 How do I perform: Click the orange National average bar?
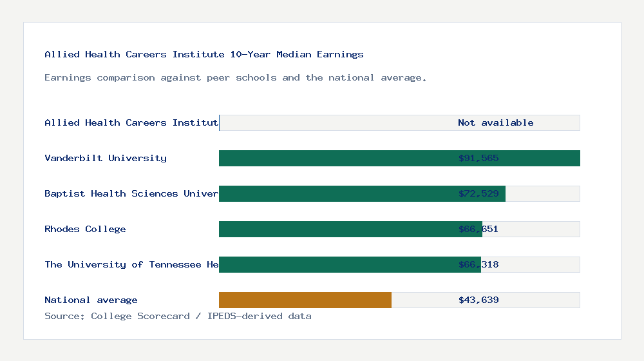coord(305,300)
